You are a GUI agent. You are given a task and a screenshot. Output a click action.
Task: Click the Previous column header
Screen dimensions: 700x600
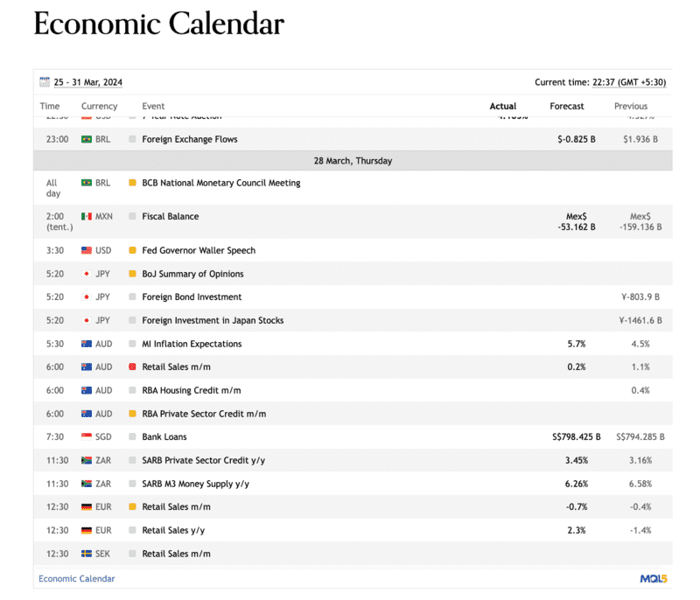[x=630, y=106]
